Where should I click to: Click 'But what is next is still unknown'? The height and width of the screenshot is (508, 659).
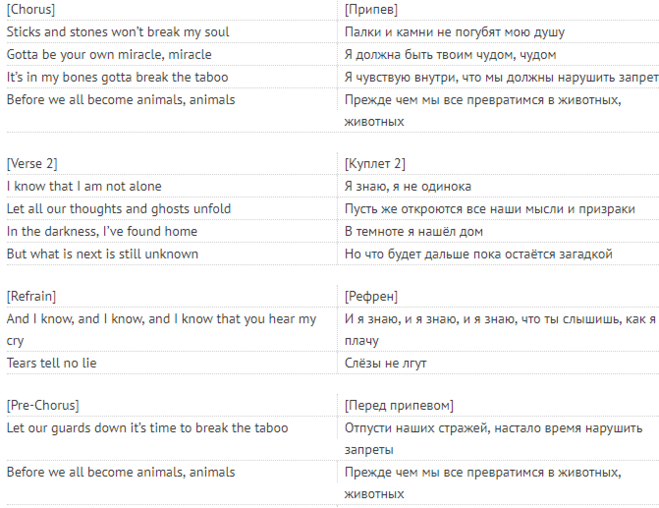pos(103,254)
